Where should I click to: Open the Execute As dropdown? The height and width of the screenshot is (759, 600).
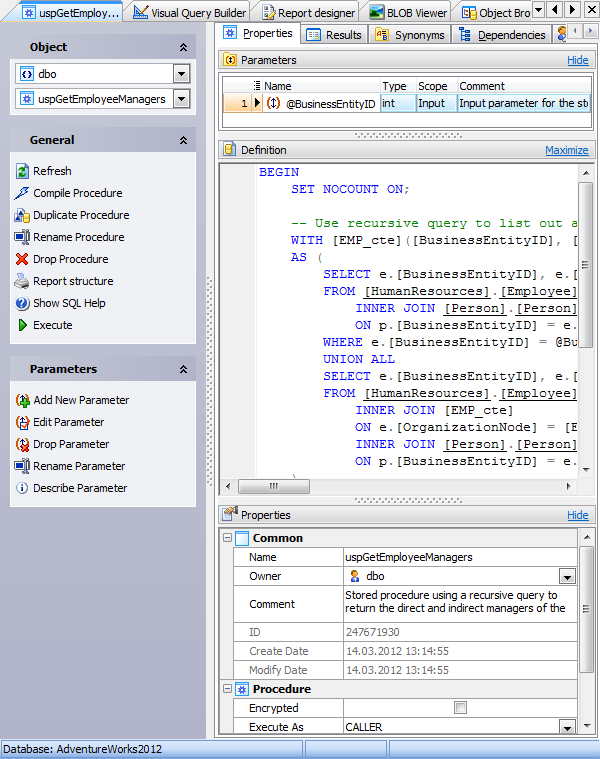pos(567,727)
